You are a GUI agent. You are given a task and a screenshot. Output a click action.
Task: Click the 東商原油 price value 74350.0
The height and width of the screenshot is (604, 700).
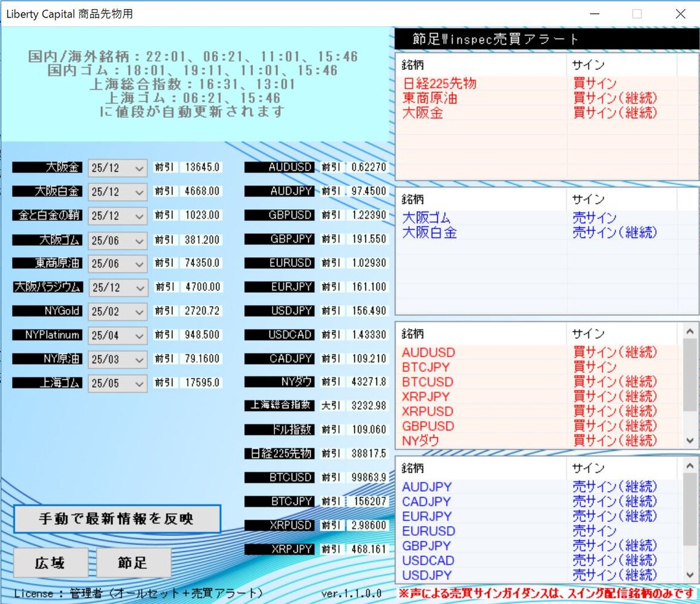203,263
